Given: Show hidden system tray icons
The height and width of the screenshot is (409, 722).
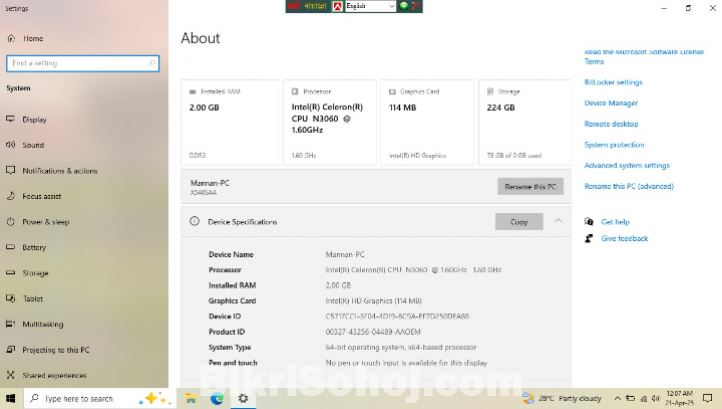Looking at the screenshot, I should (x=617, y=398).
